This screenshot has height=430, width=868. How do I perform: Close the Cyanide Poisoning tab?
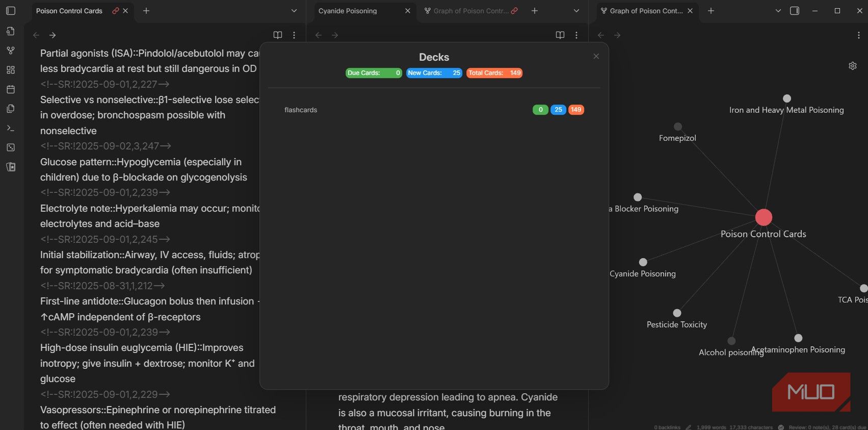408,11
